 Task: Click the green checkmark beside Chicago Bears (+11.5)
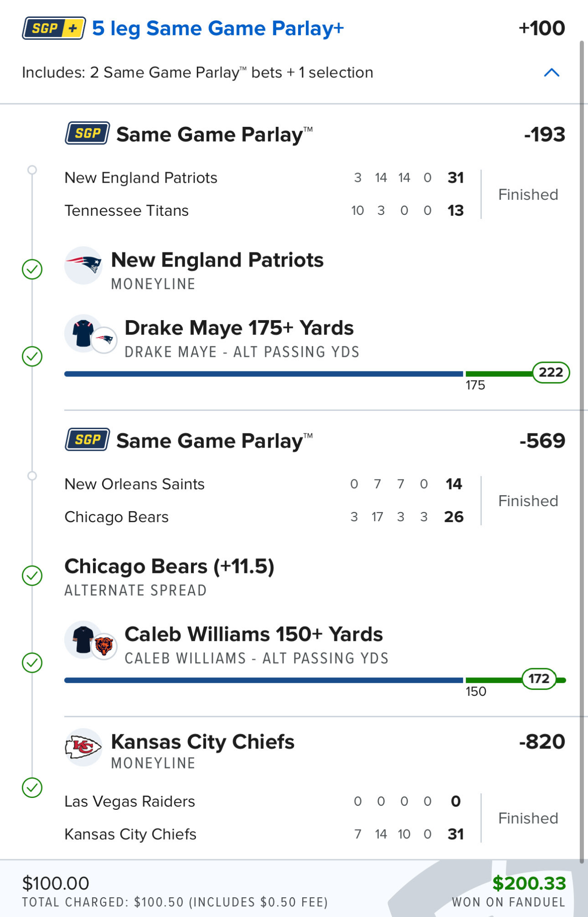tap(32, 576)
